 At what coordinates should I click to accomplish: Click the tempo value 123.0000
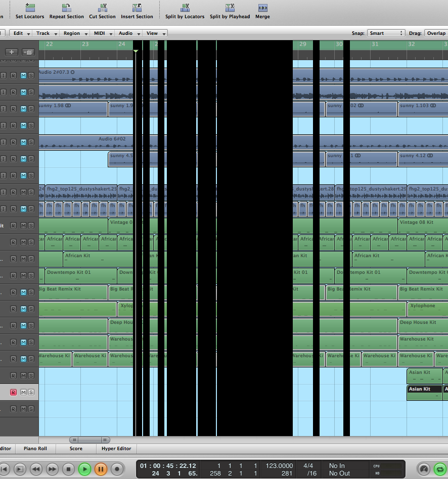pos(279,465)
